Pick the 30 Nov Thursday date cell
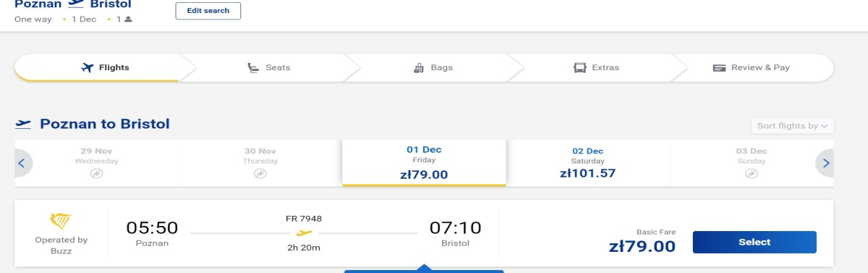The image size is (868, 273). [x=260, y=163]
